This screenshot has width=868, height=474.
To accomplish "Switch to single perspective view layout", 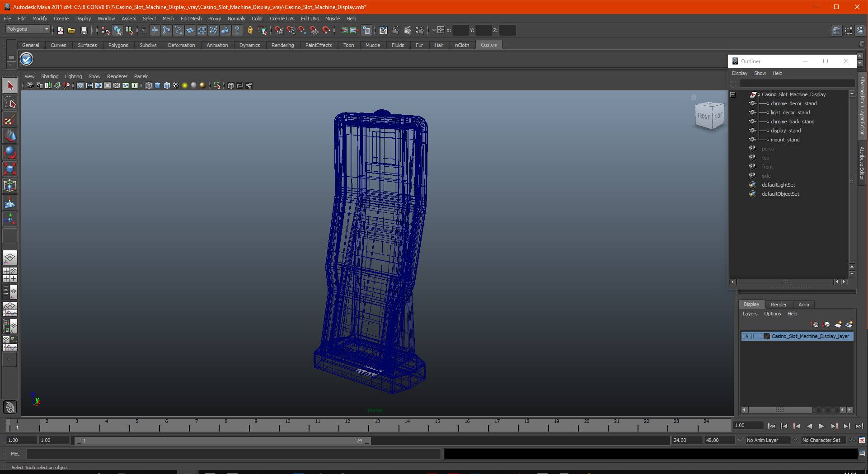I will (10, 258).
